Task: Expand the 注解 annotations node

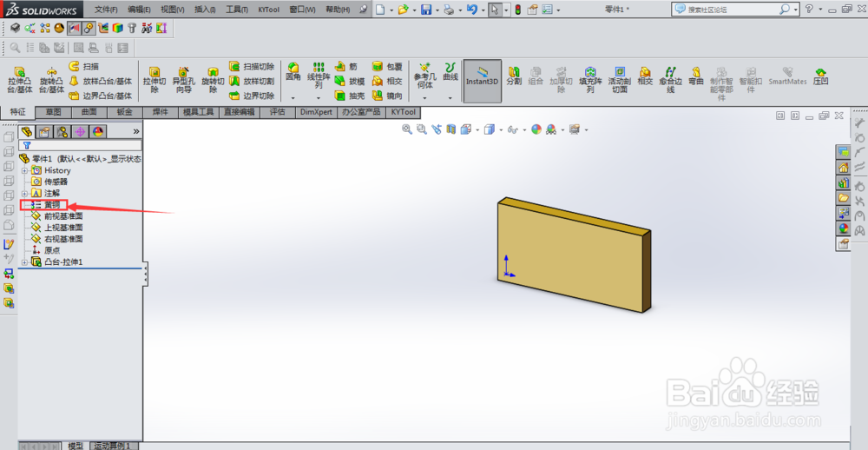Action: click(x=24, y=193)
